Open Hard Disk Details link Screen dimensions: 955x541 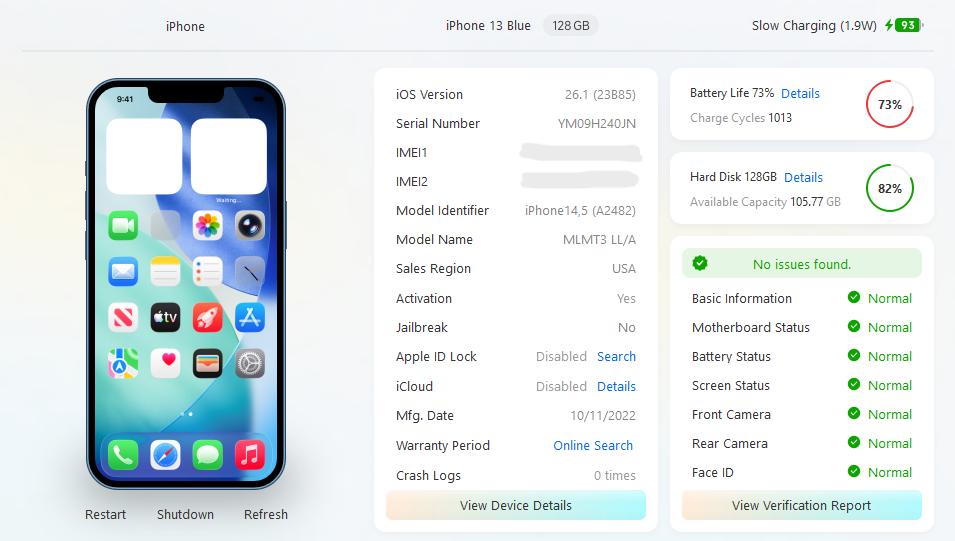click(x=803, y=177)
